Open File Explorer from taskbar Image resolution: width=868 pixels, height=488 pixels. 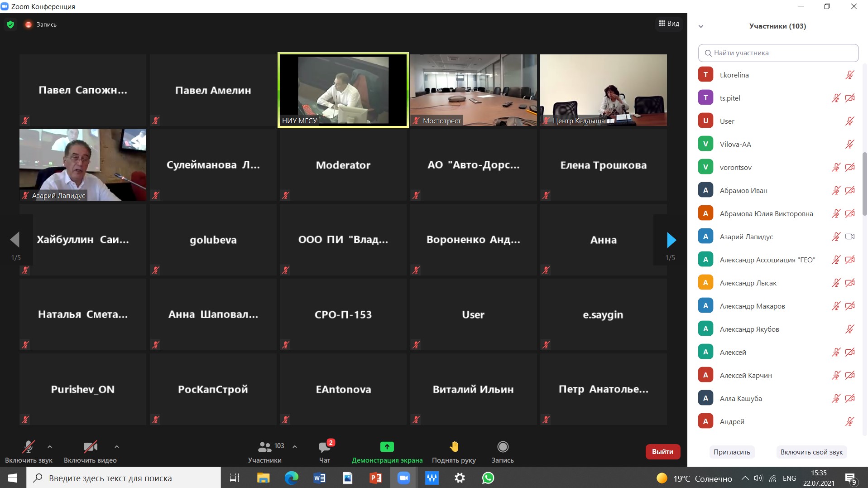(263, 478)
